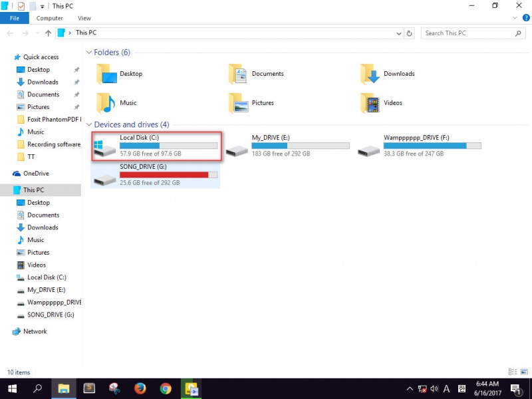
Task: Select the Music folder icon
Action: click(106, 103)
